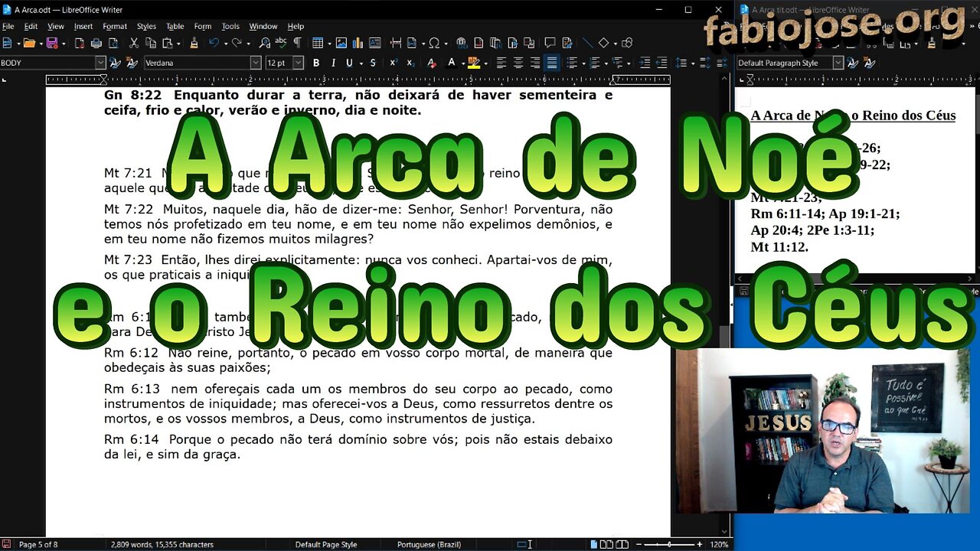Open the File menu
Screen dimensions: 980x551
[8, 26]
